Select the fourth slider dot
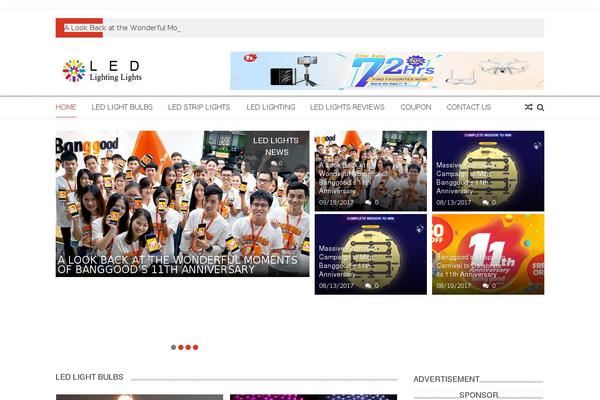Image resolution: width=600 pixels, height=400 pixels. 196,347
